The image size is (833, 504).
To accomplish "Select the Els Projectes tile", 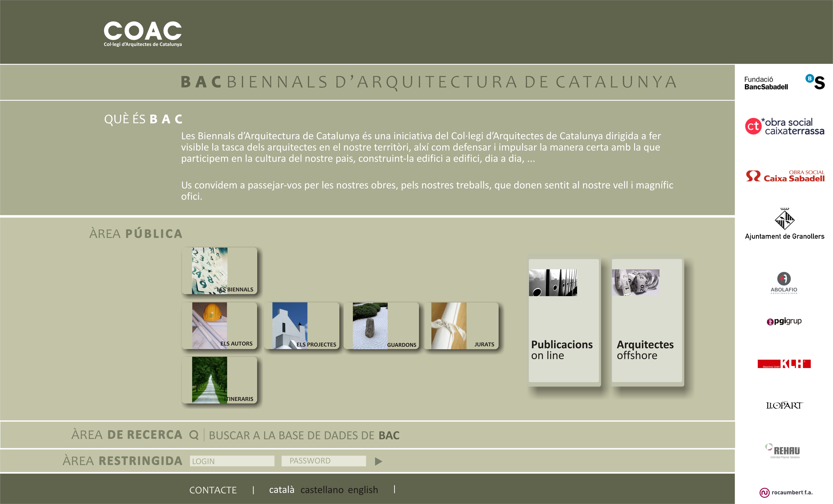I will [x=302, y=325].
